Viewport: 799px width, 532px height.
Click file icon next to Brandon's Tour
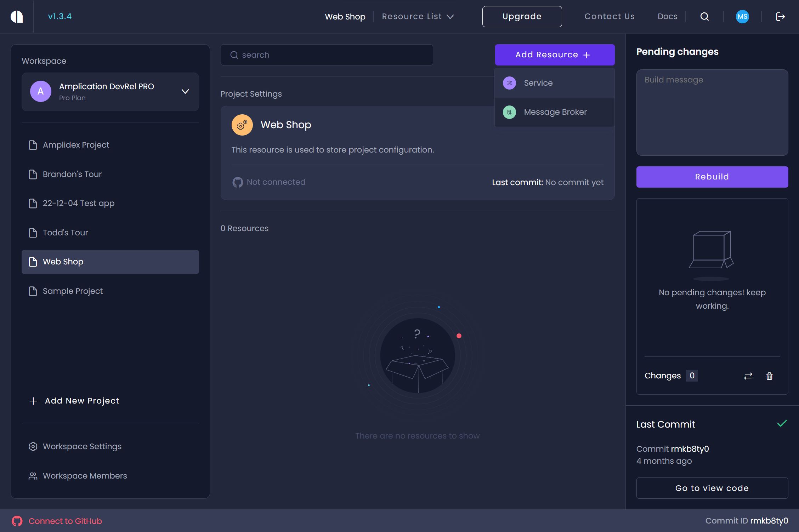[33, 175]
